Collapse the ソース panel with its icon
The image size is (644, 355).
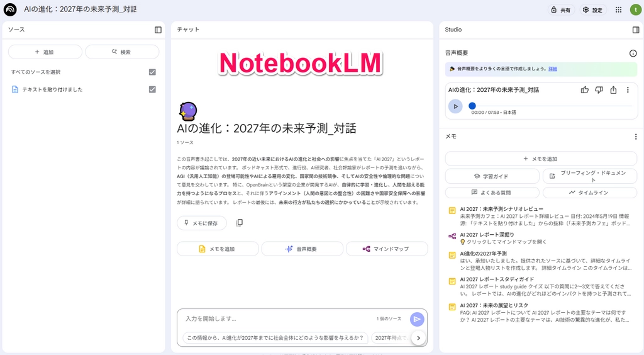[158, 30]
